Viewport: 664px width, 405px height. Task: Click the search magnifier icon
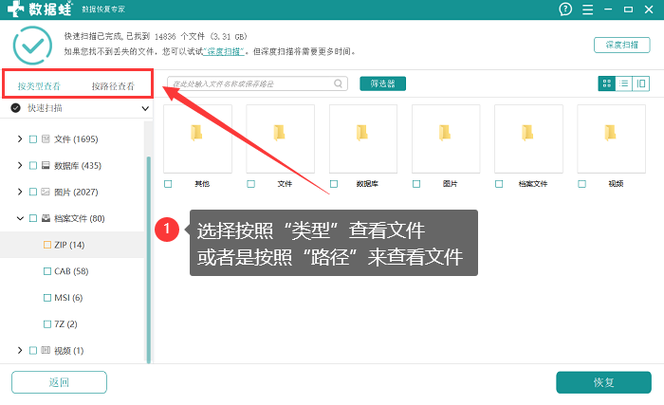[x=338, y=83]
